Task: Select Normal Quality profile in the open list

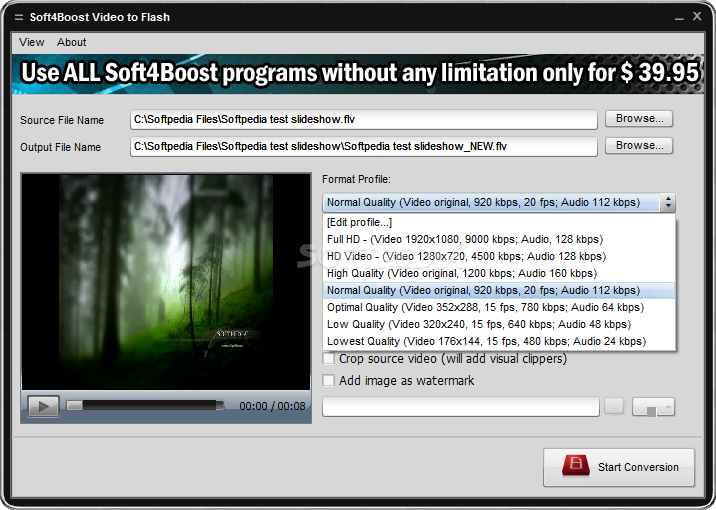Action: point(499,290)
